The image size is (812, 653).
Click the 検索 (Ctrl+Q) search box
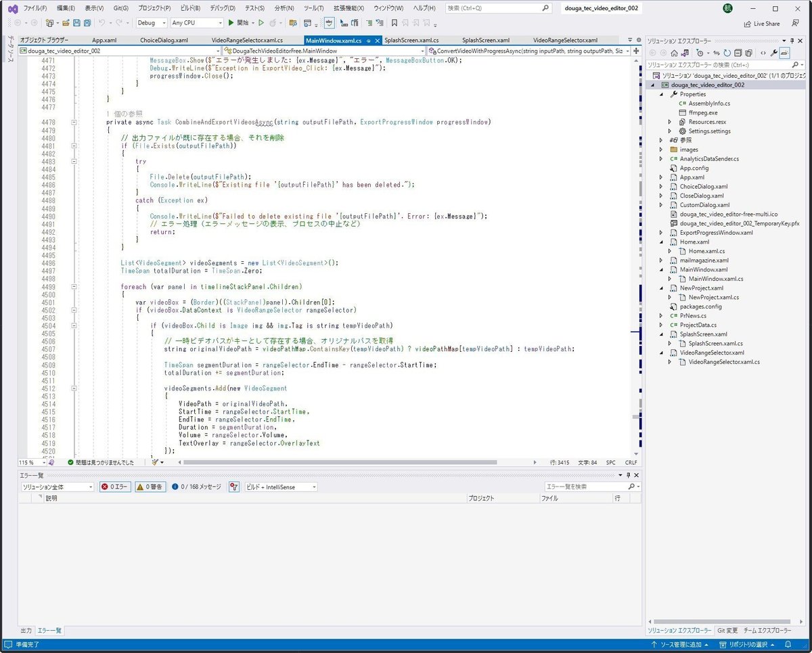tap(499, 9)
